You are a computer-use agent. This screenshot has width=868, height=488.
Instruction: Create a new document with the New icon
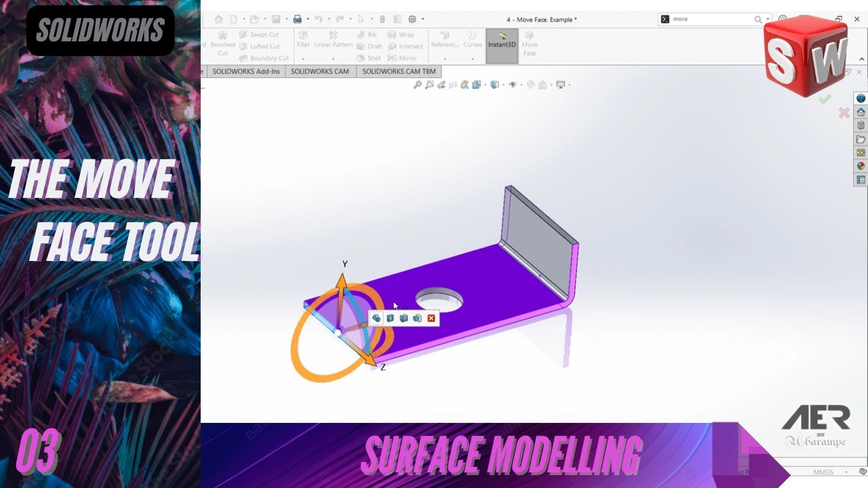234,19
